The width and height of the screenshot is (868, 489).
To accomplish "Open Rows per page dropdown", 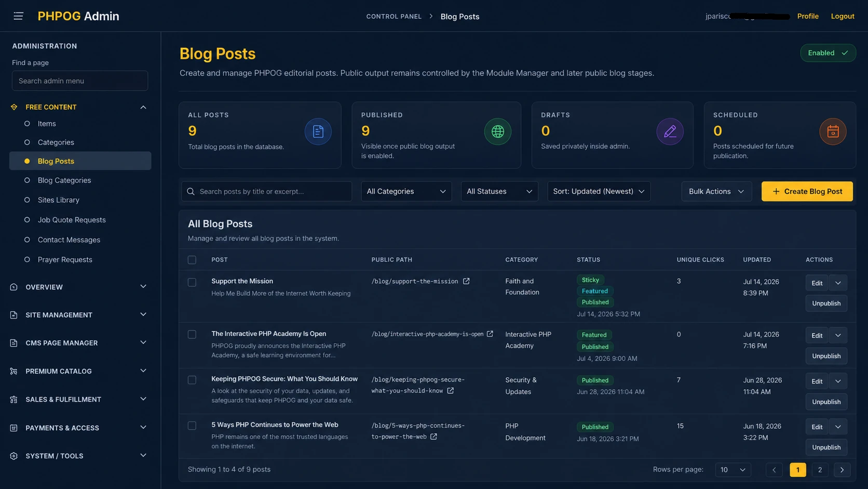I will point(733,470).
